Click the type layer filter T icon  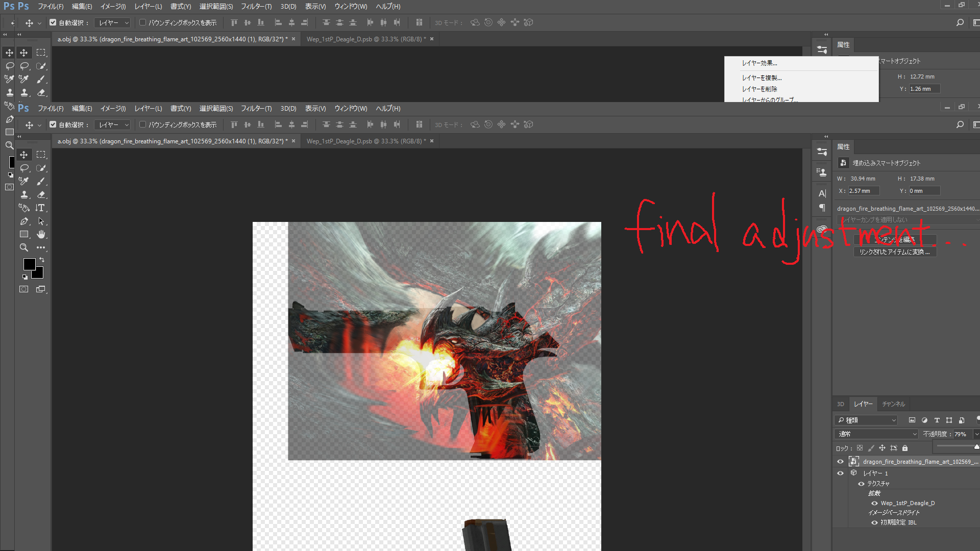point(937,420)
